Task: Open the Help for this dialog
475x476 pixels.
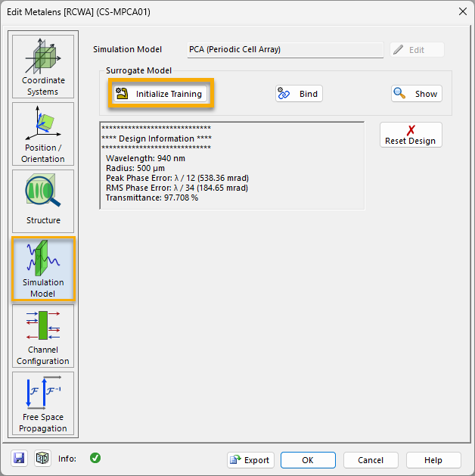Action: click(x=433, y=460)
